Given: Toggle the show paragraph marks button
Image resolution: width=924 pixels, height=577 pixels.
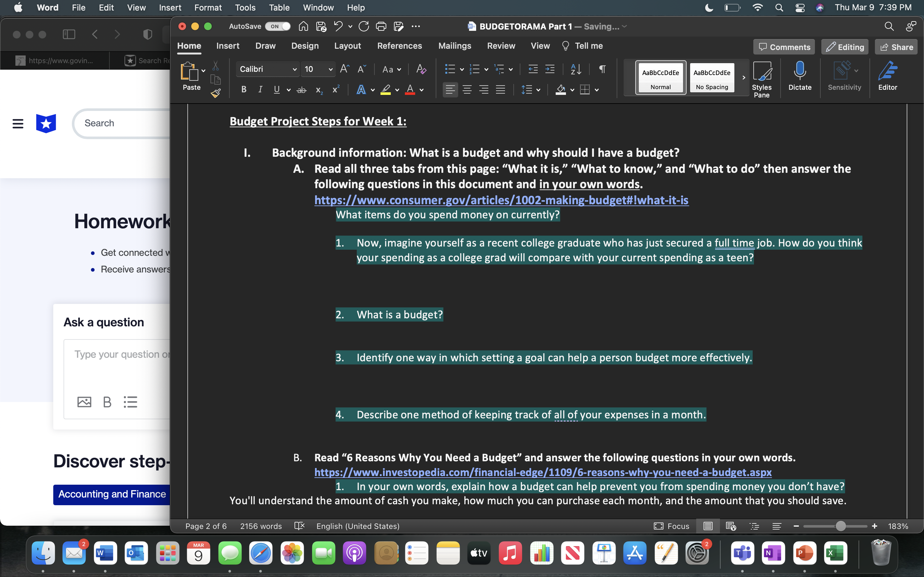Looking at the screenshot, I should pos(602,69).
